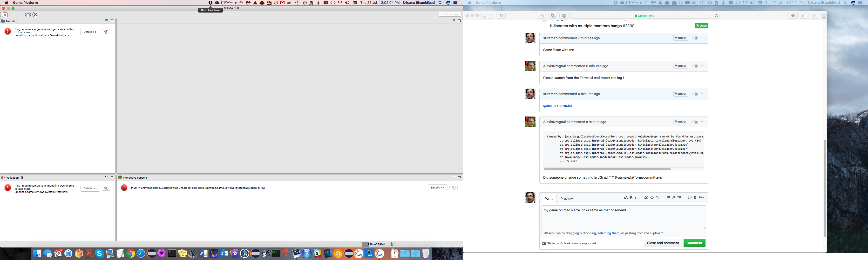
Task: Go back with Safari's back arrow
Action: click(x=484, y=16)
